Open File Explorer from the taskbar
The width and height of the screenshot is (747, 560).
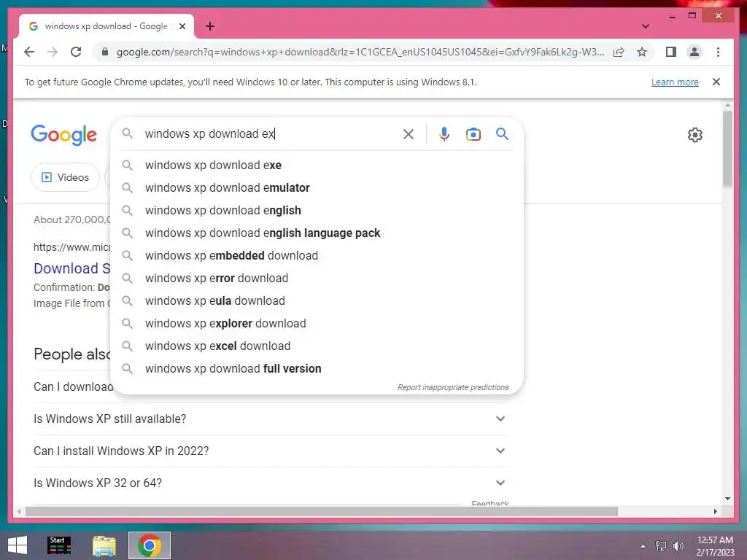tap(104, 545)
